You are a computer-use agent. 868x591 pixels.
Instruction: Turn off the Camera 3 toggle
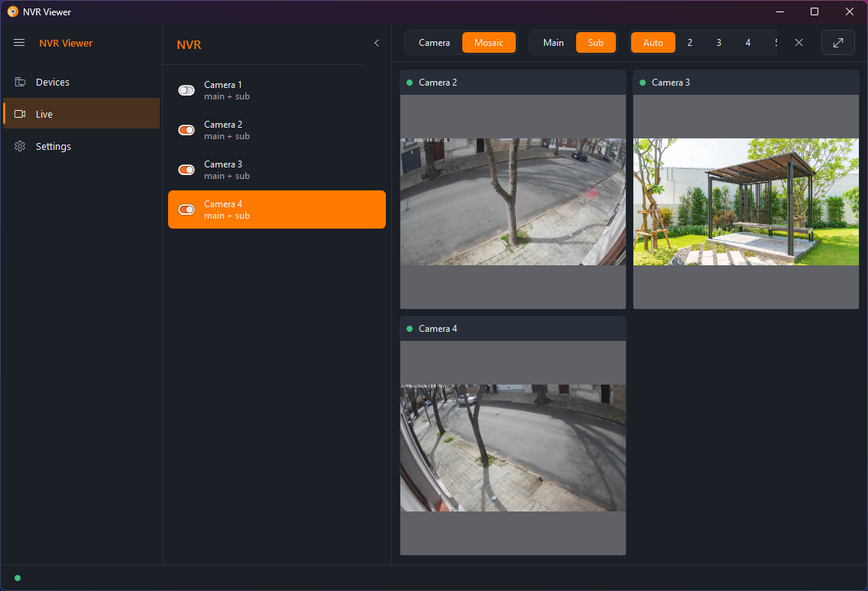(186, 170)
